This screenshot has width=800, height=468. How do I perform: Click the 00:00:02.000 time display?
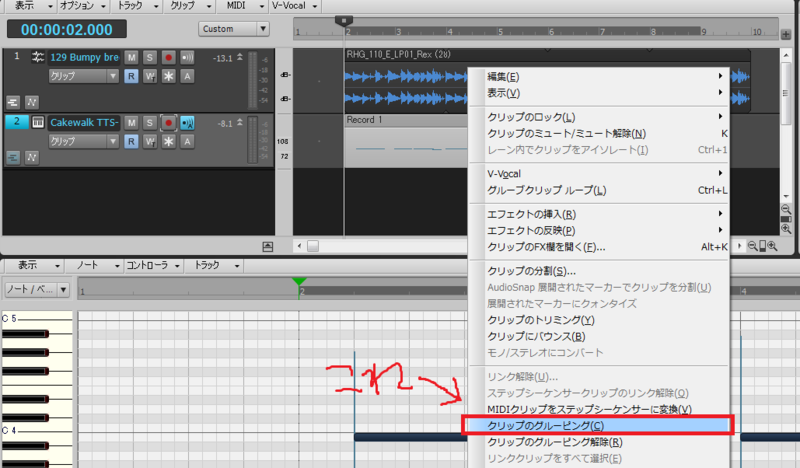coord(67,29)
